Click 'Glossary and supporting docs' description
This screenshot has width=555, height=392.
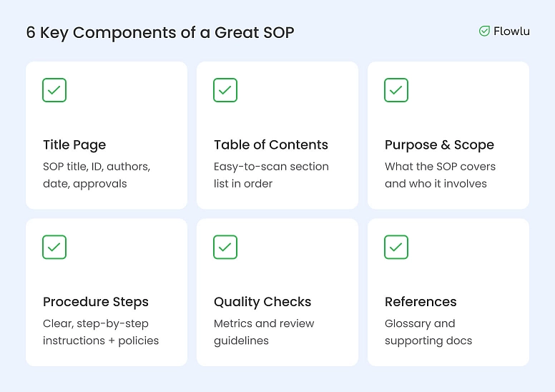pos(420,324)
